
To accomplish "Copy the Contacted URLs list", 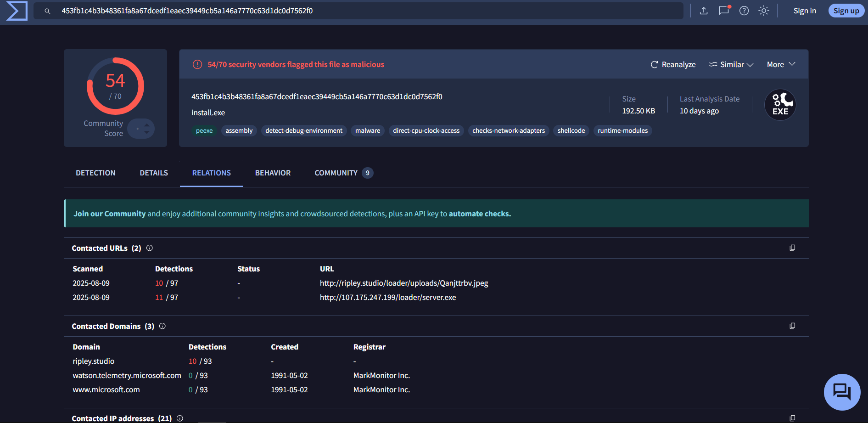I will 792,248.
